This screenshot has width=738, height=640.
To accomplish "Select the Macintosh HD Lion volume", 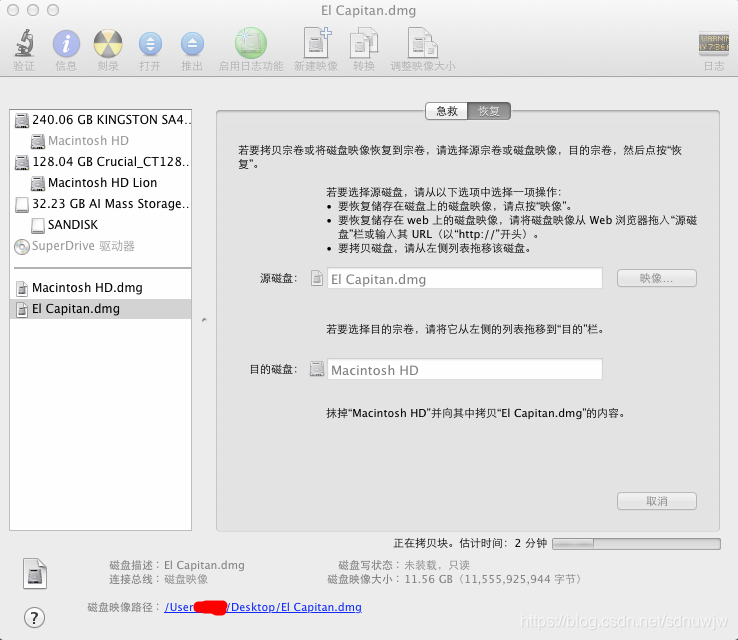I will (101, 183).
